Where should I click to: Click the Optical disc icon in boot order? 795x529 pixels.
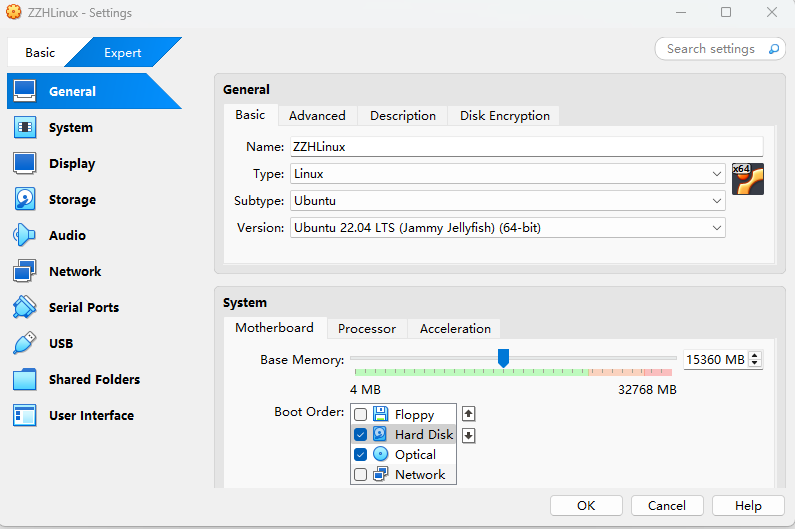[380, 454]
